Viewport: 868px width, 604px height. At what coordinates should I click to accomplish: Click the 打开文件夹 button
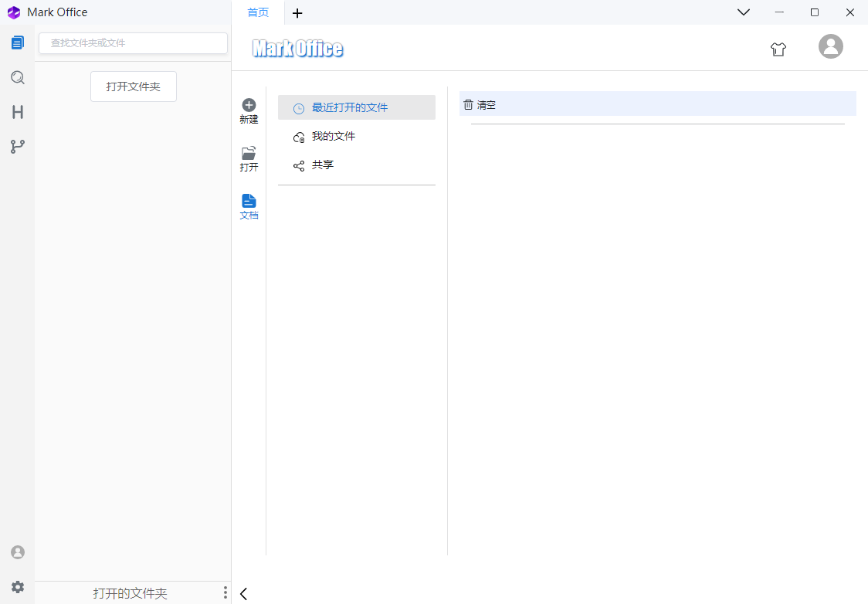click(x=134, y=87)
